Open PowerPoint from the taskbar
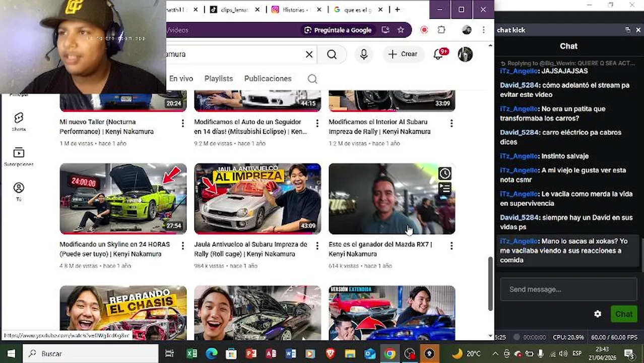 click(x=251, y=353)
